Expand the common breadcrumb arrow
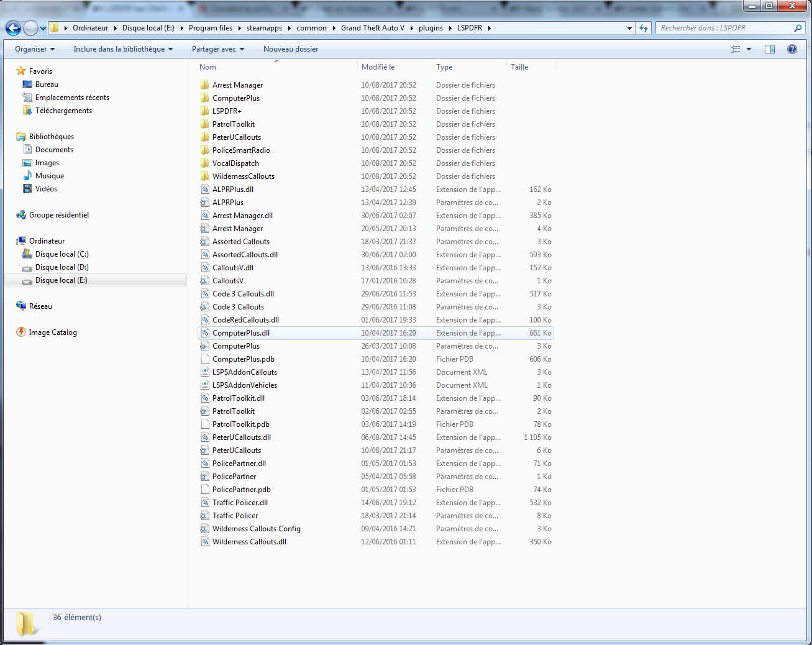This screenshot has height=645, width=812. tap(334, 28)
